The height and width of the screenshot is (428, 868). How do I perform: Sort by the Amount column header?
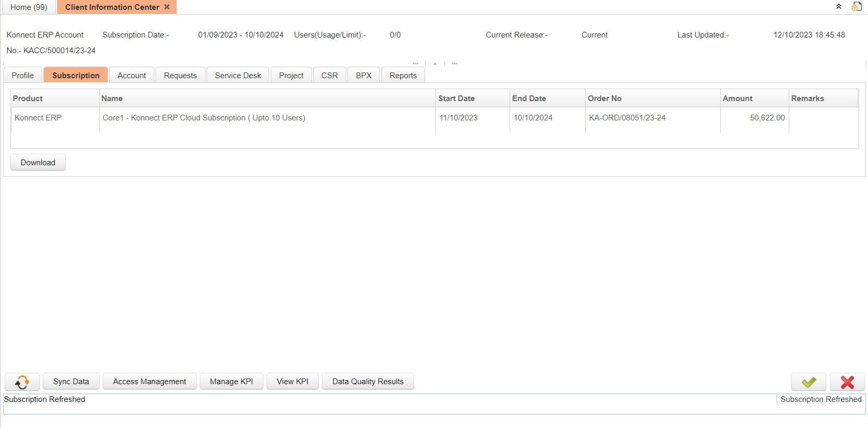tap(737, 99)
